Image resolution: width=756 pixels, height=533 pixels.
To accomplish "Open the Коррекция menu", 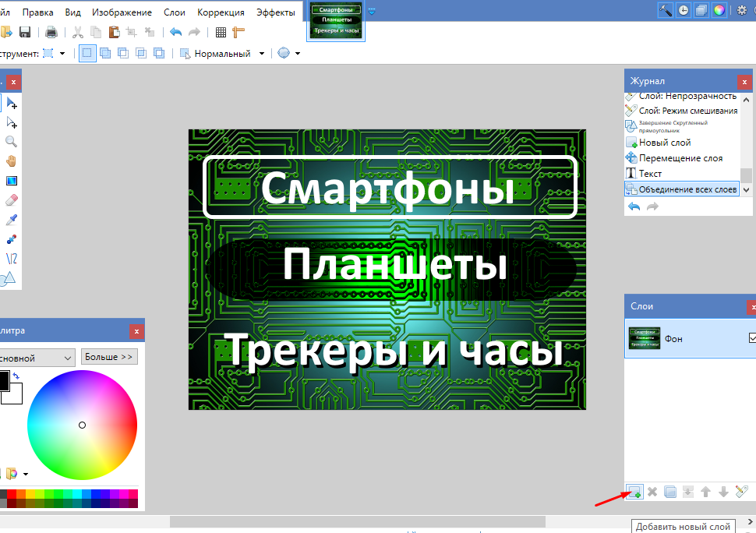I will (x=221, y=12).
